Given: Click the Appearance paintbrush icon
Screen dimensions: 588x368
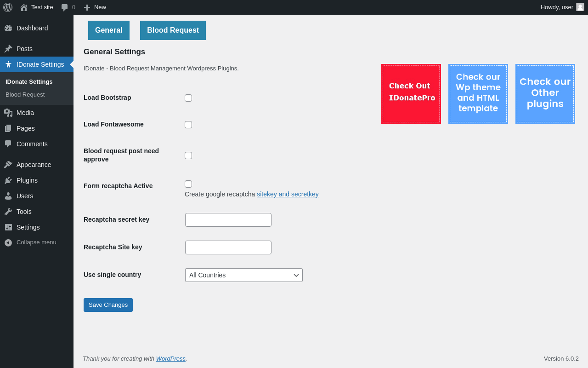Looking at the screenshot, I should tap(8, 165).
